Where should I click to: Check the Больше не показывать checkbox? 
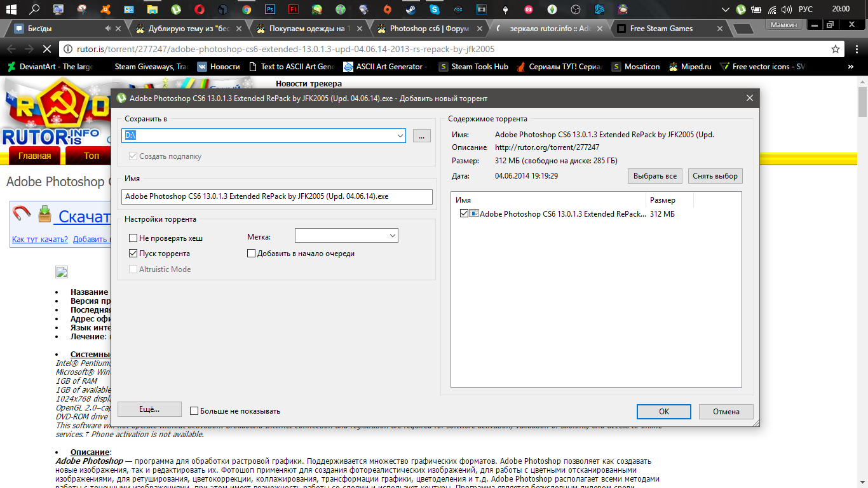(x=194, y=411)
